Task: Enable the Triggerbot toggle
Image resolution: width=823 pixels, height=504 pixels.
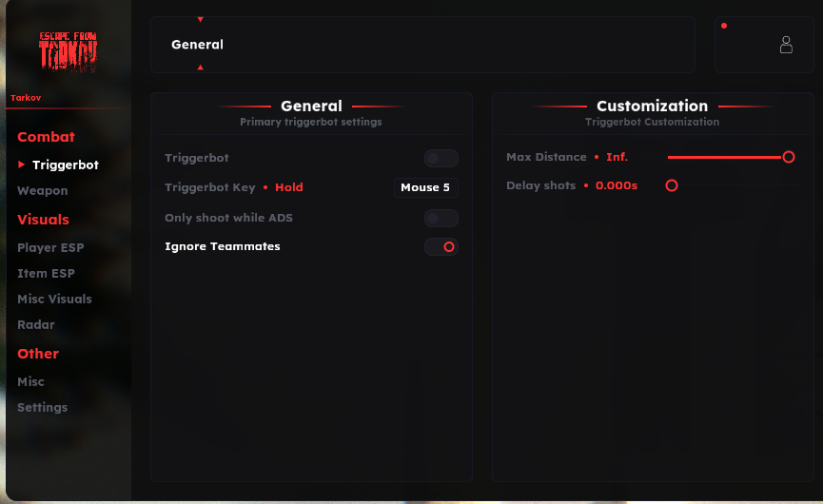Action: pyautogui.click(x=441, y=158)
